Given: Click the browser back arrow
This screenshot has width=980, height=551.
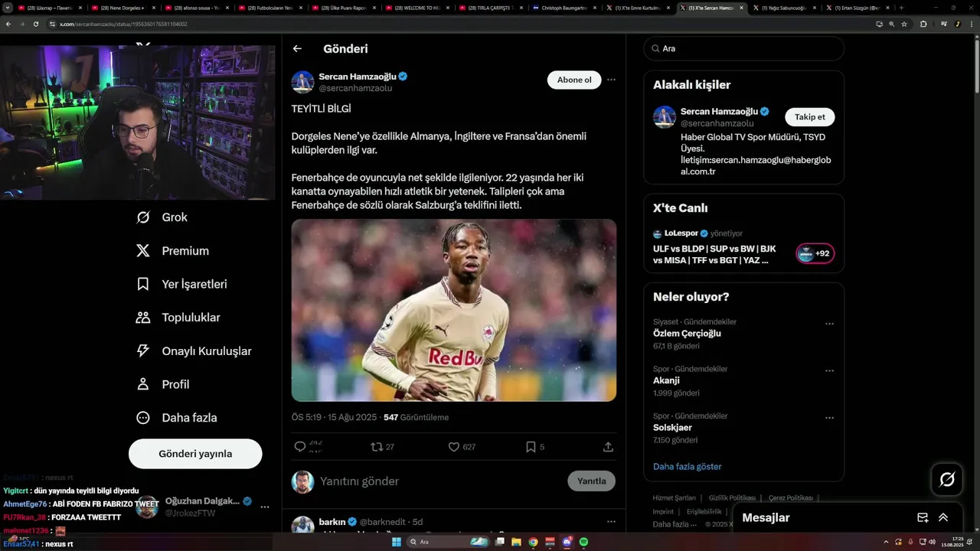Looking at the screenshot, I should [x=8, y=24].
